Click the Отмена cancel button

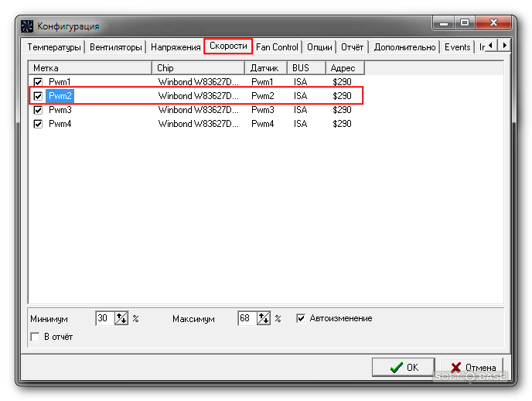click(472, 367)
